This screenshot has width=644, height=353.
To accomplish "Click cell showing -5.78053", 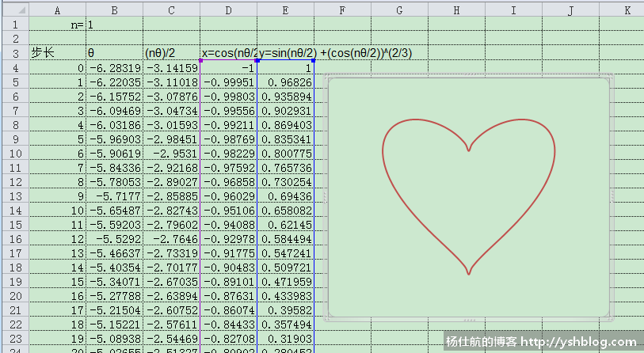I will tap(115, 182).
